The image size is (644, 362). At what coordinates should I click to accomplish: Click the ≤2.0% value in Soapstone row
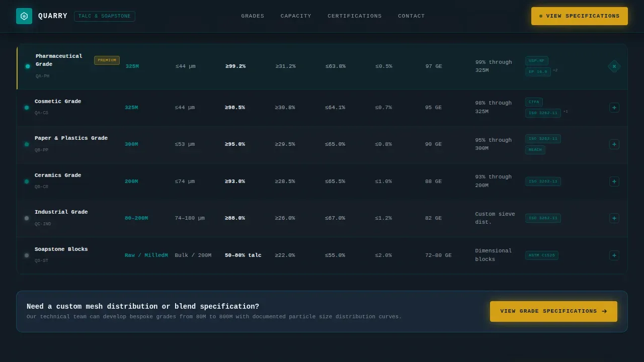(x=383, y=255)
